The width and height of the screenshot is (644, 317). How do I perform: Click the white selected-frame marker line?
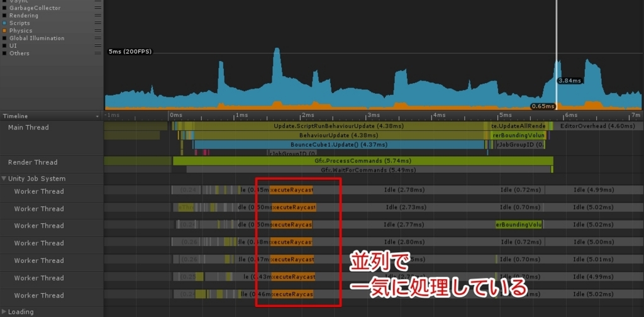click(x=557, y=55)
